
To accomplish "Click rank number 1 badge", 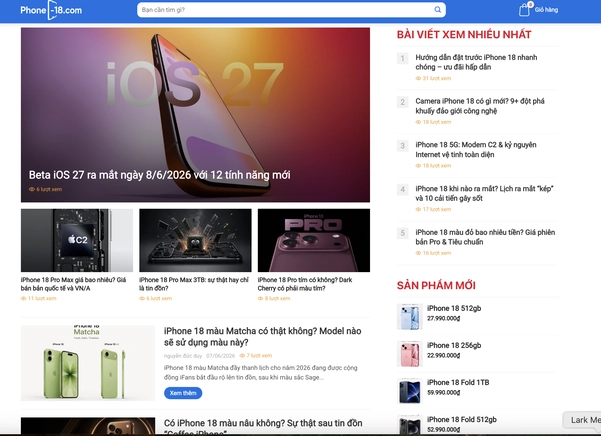I will pyautogui.click(x=402, y=58).
